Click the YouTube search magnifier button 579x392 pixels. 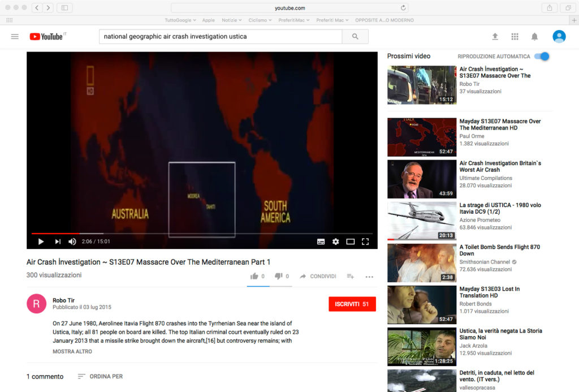pos(355,37)
